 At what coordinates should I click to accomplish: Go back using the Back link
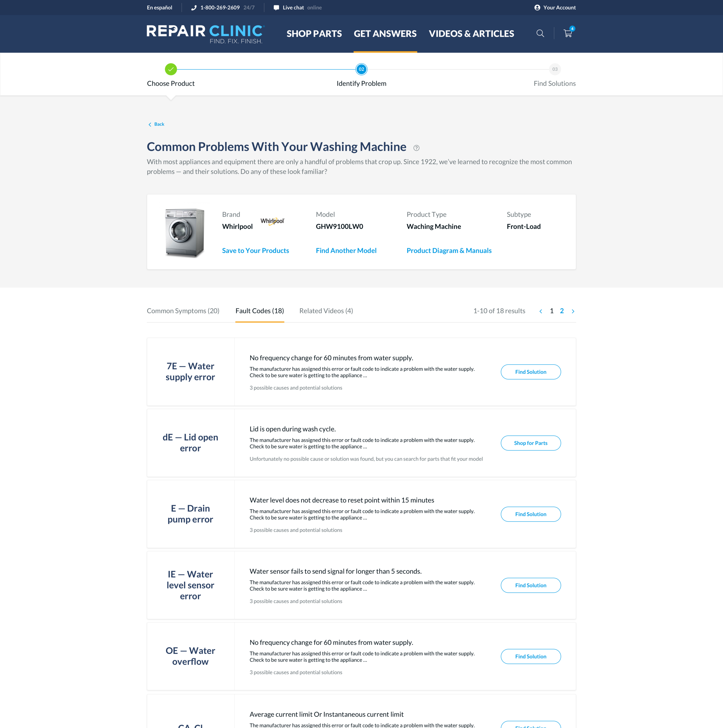(x=156, y=124)
